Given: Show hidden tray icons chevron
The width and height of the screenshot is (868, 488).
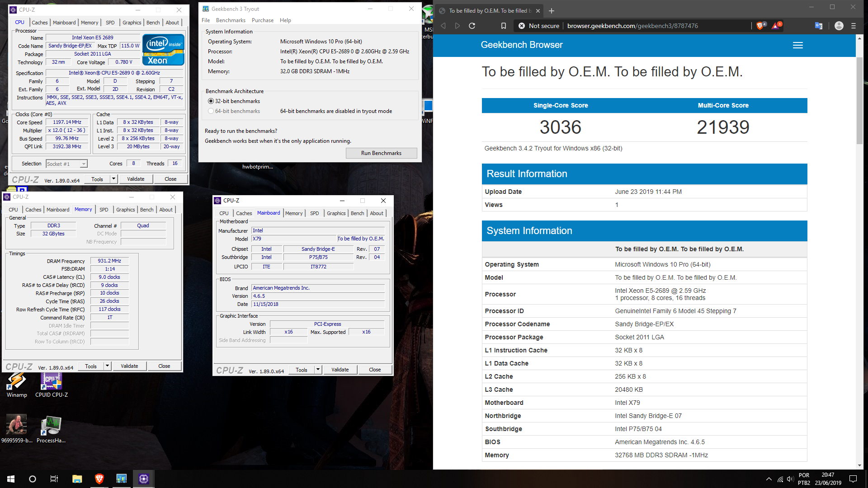Looking at the screenshot, I should [x=769, y=479].
